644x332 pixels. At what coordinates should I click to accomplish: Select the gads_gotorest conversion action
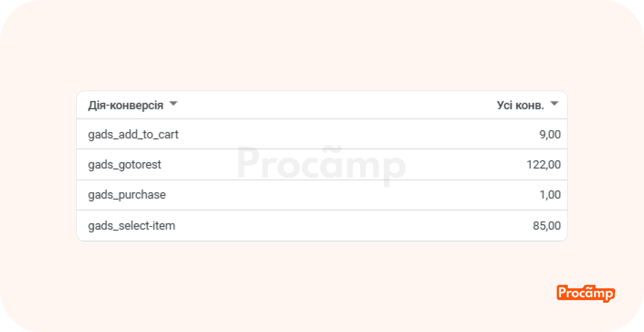click(124, 165)
